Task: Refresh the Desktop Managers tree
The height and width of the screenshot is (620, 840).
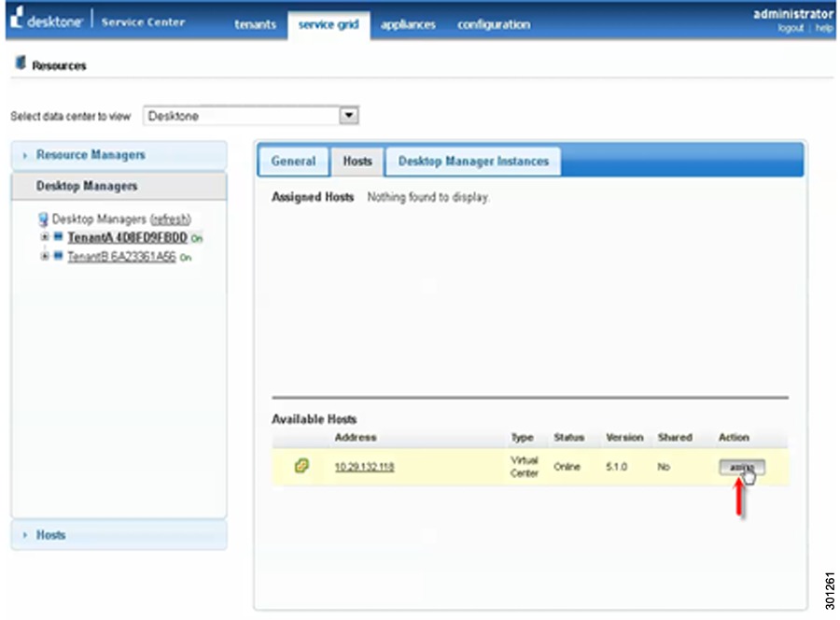Action: (171, 219)
